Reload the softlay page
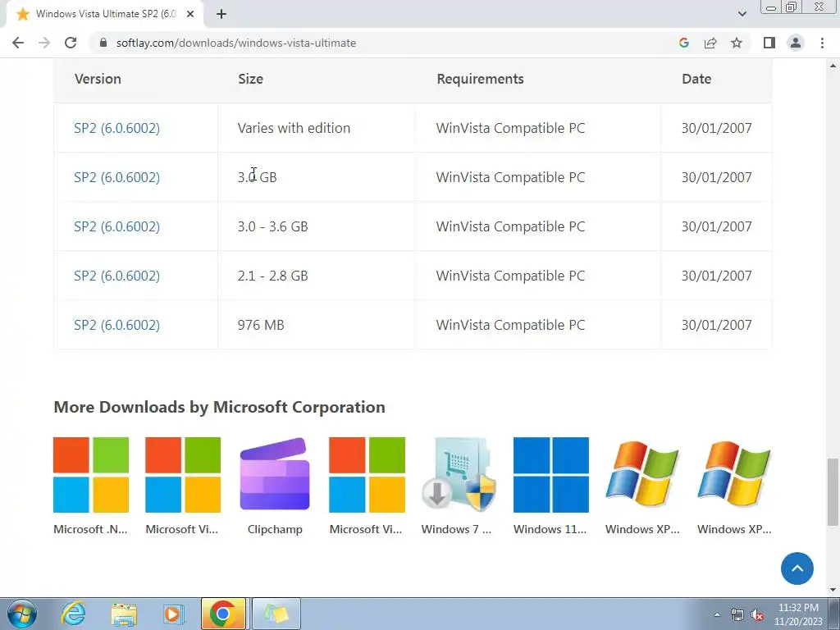The image size is (840, 630). (x=71, y=43)
